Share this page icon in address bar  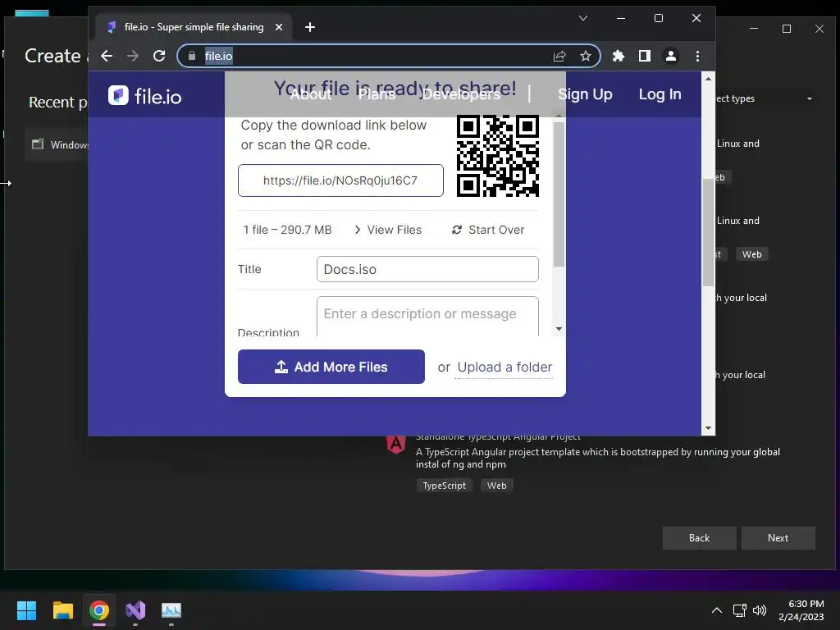tap(559, 56)
